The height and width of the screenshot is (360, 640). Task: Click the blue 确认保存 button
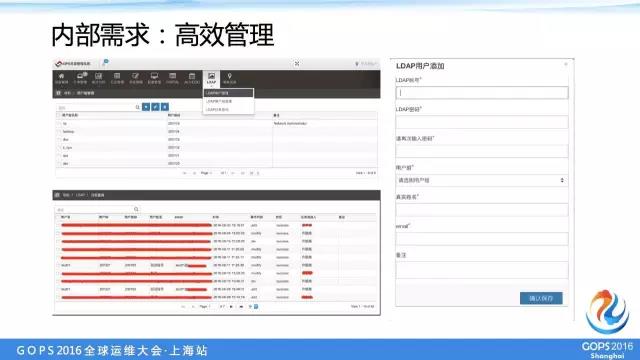tap(541, 298)
